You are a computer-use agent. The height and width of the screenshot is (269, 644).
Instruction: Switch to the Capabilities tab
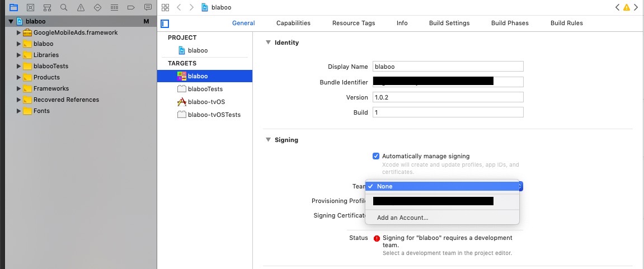click(293, 23)
